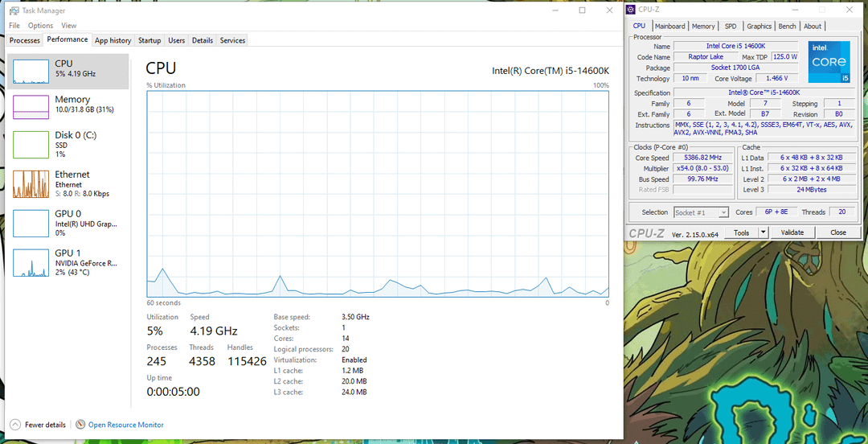The image size is (868, 444).
Task: Open the Options menu in Task Manager
Action: tap(40, 26)
